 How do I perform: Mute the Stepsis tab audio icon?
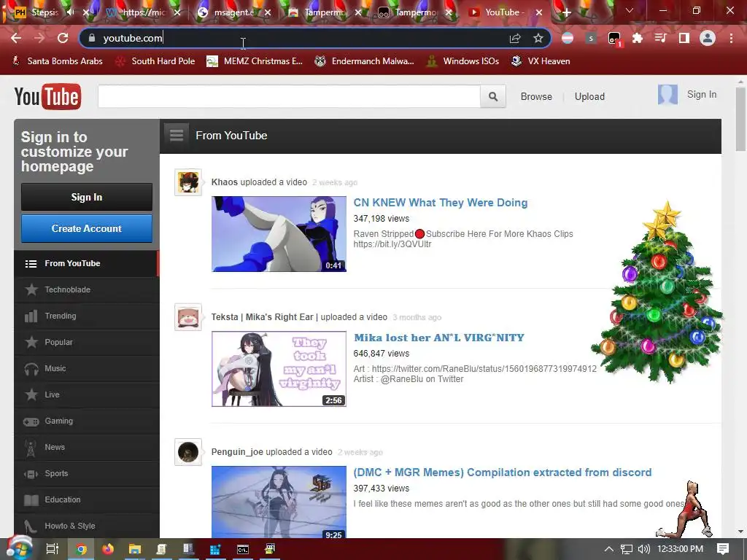pyautogui.click(x=71, y=12)
